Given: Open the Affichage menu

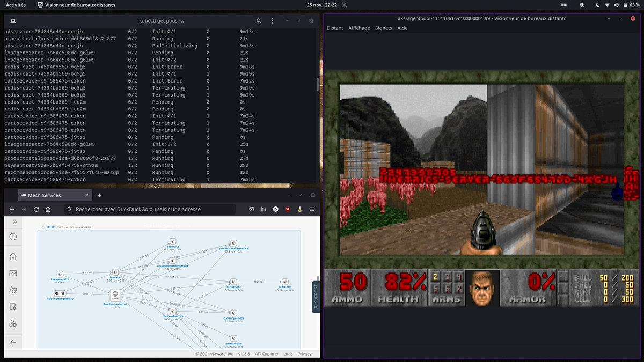Looking at the screenshot, I should click(359, 28).
